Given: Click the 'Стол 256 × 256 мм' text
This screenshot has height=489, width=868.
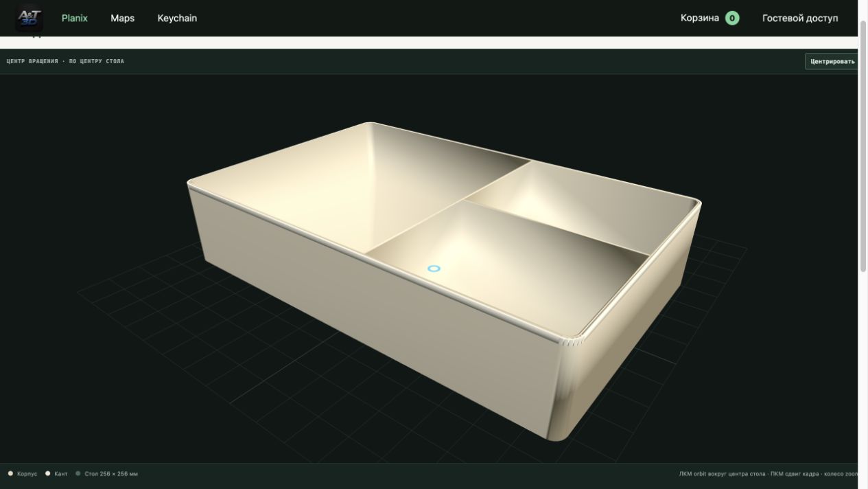Looking at the screenshot, I should [x=111, y=474].
